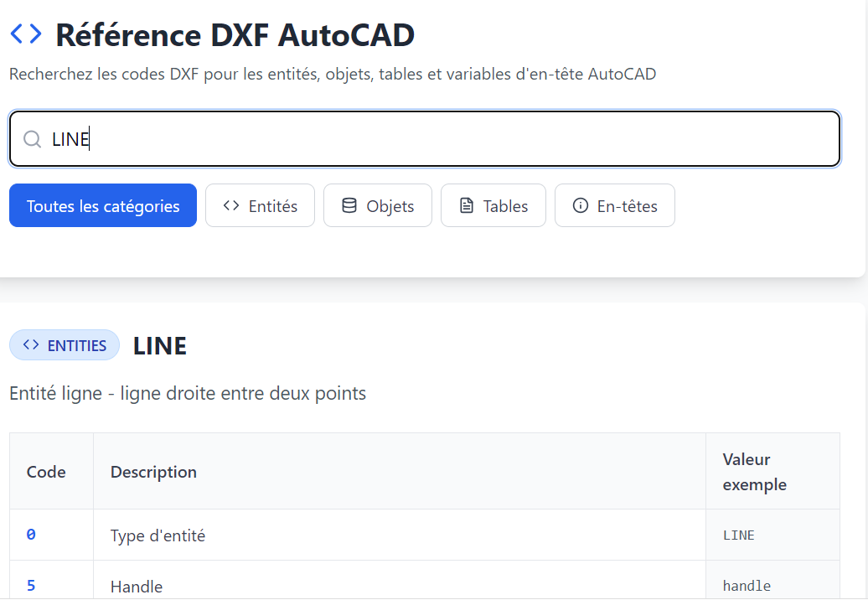Filter by Entités category
868x600 pixels.
click(261, 205)
